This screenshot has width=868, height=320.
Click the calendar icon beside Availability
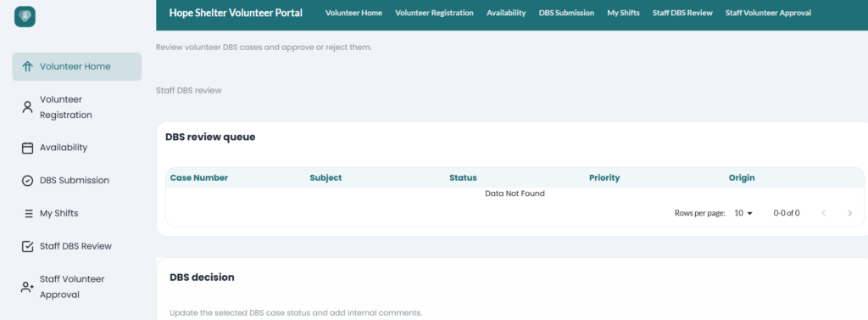click(27, 148)
